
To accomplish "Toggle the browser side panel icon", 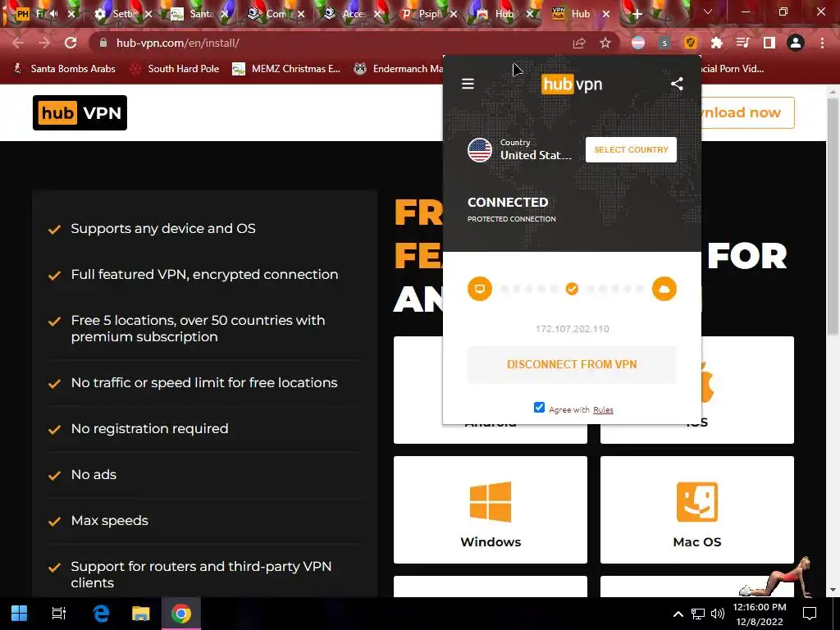I will point(769,43).
